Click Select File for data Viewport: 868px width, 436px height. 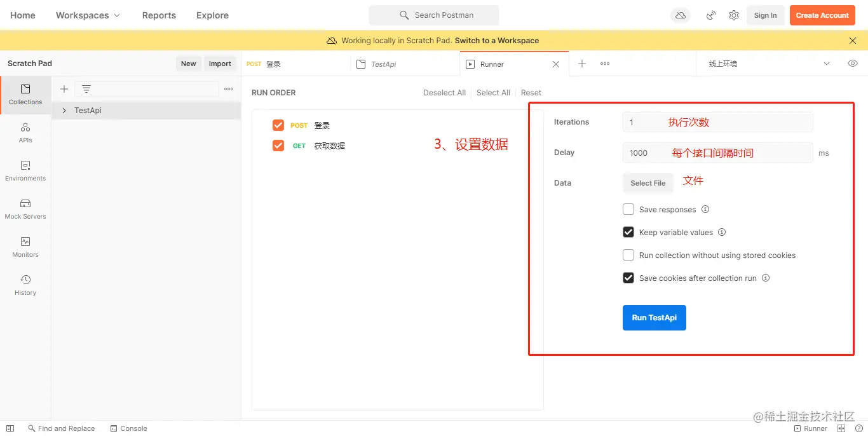pyautogui.click(x=648, y=183)
